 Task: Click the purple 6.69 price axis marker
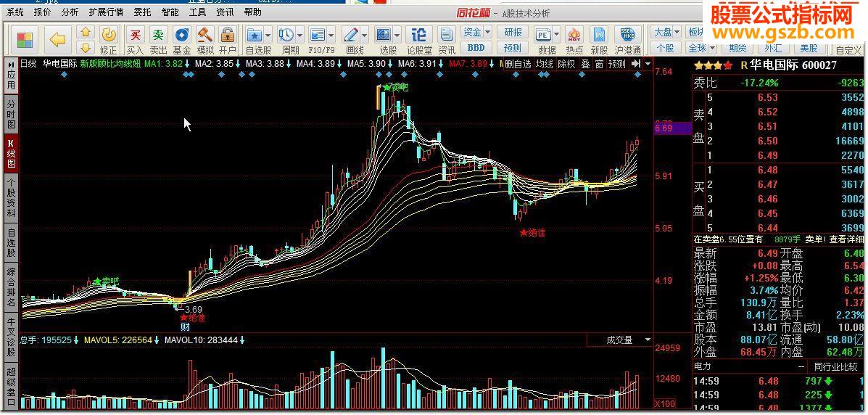click(672, 128)
